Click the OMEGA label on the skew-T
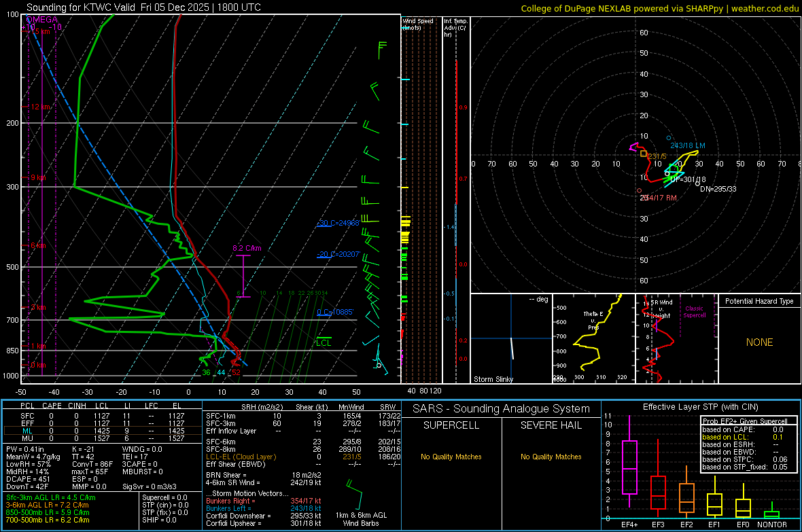Image resolution: width=802 pixels, height=532 pixels. [42, 20]
